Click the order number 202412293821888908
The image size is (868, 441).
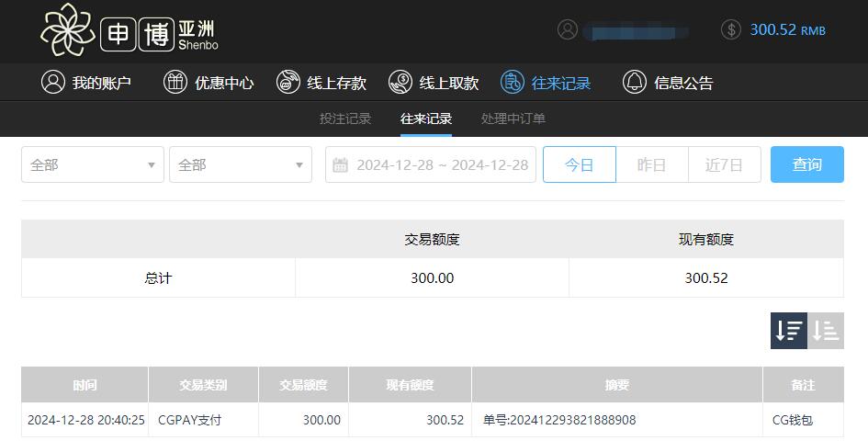pos(572,420)
